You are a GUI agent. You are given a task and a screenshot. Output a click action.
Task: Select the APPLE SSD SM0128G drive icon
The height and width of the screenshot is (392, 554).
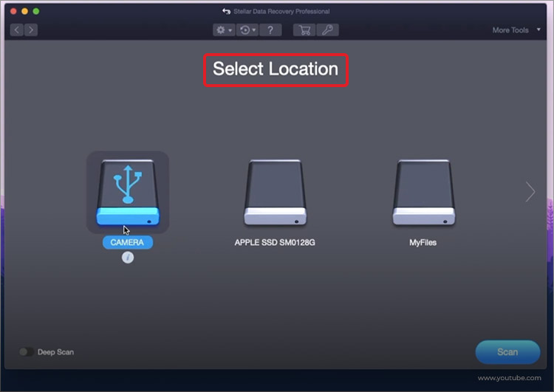coord(276,192)
